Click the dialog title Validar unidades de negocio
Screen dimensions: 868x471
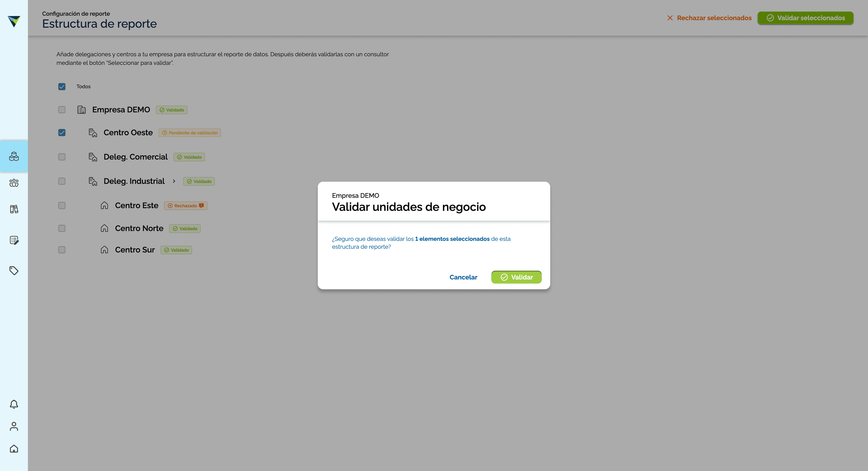409,207
